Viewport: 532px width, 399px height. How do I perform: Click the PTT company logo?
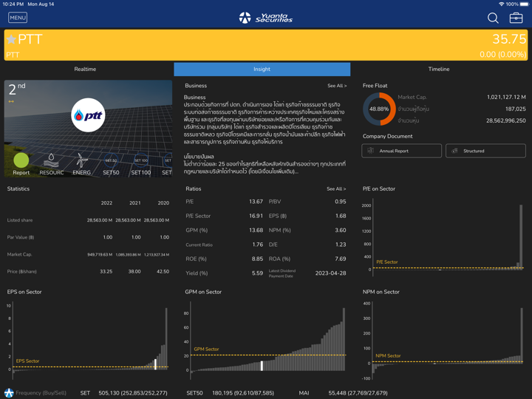(x=88, y=116)
